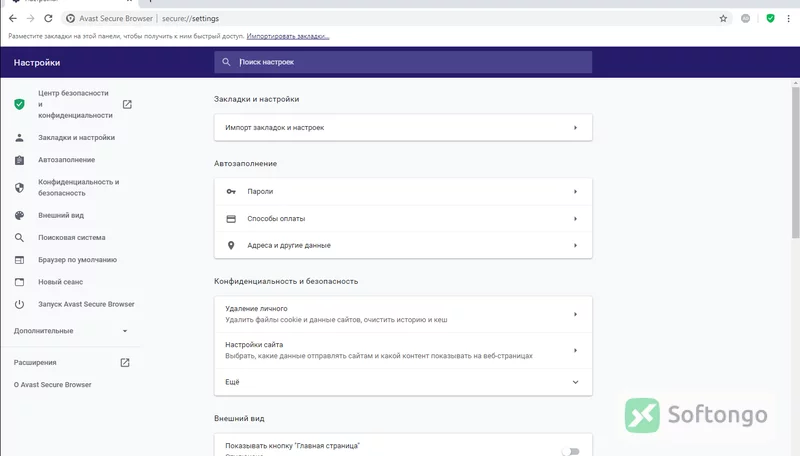The width and height of the screenshot is (800, 456).
Task: Expand the Дополнительные sidebar section
Action: (x=70, y=331)
